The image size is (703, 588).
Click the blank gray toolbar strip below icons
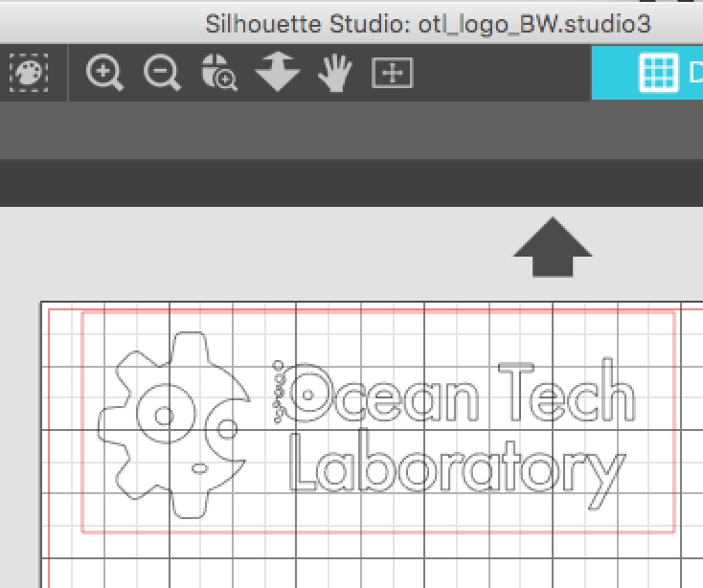click(287, 131)
